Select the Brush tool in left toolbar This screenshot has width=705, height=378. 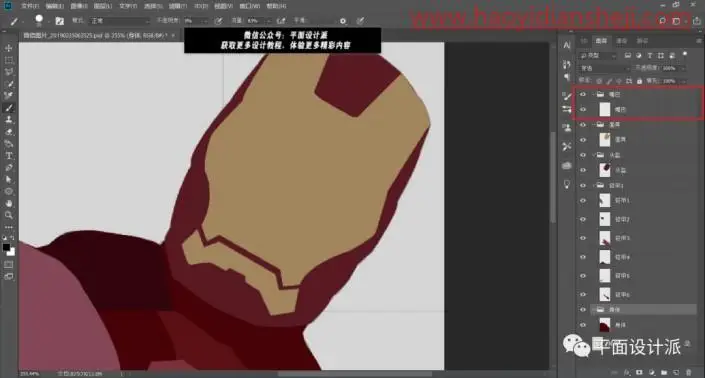pyautogui.click(x=9, y=108)
